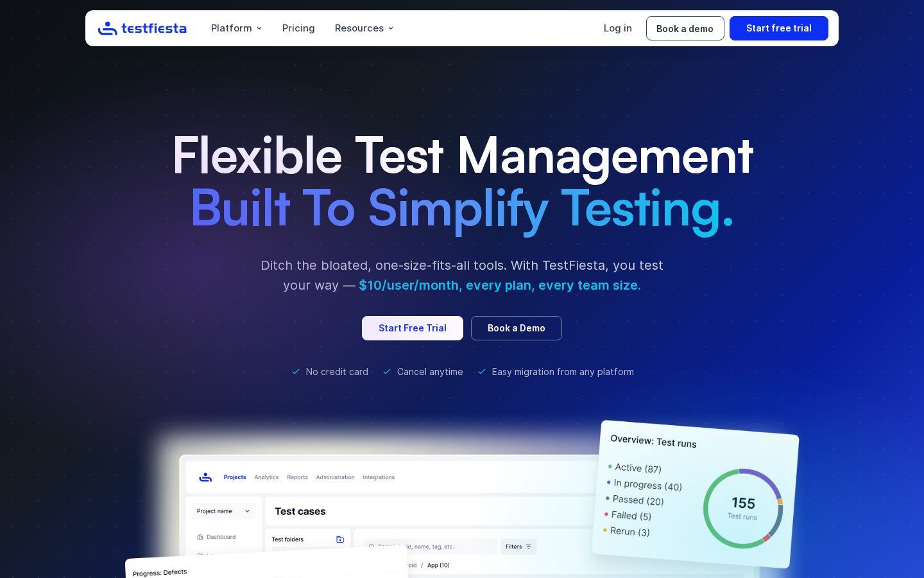
Task: Go to the Administration tab in the preview
Action: pyautogui.click(x=335, y=477)
